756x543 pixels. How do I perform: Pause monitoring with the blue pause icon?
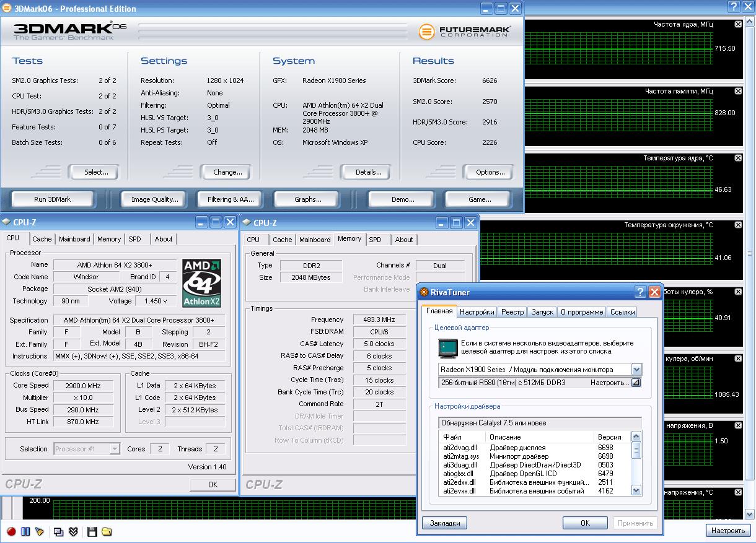pos(25,531)
